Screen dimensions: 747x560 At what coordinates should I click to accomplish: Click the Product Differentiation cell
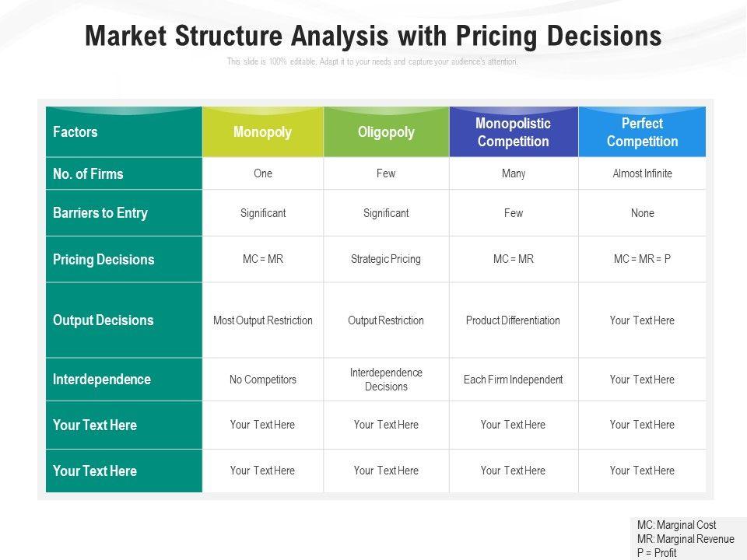[513, 320]
